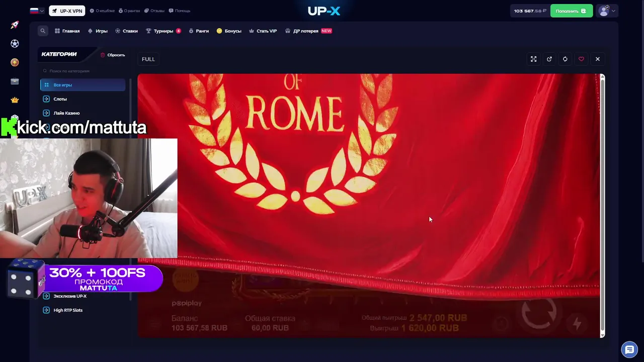Click the Сбросить reset categories button
Screen dimensions: 644x362
click(113, 55)
